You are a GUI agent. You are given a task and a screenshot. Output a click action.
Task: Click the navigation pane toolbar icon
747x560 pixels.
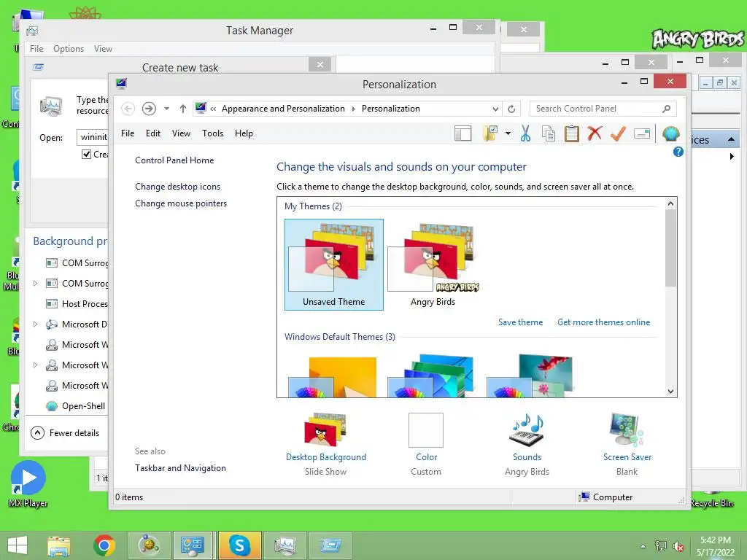point(462,134)
